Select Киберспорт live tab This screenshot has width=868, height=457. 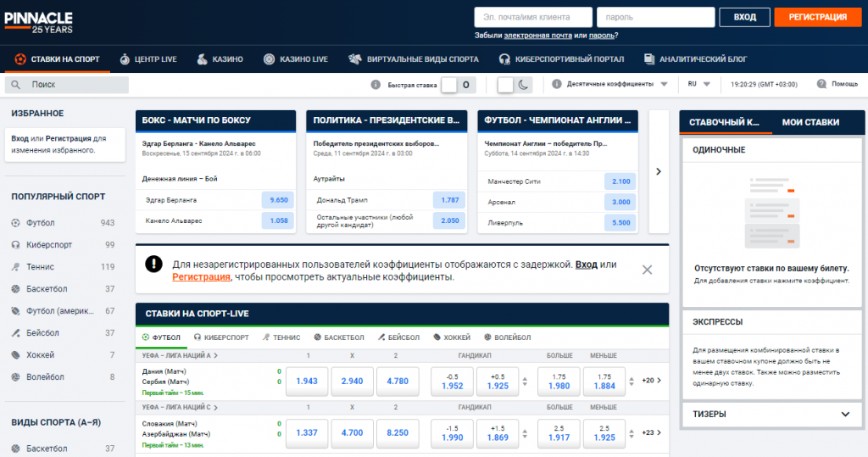(x=221, y=337)
